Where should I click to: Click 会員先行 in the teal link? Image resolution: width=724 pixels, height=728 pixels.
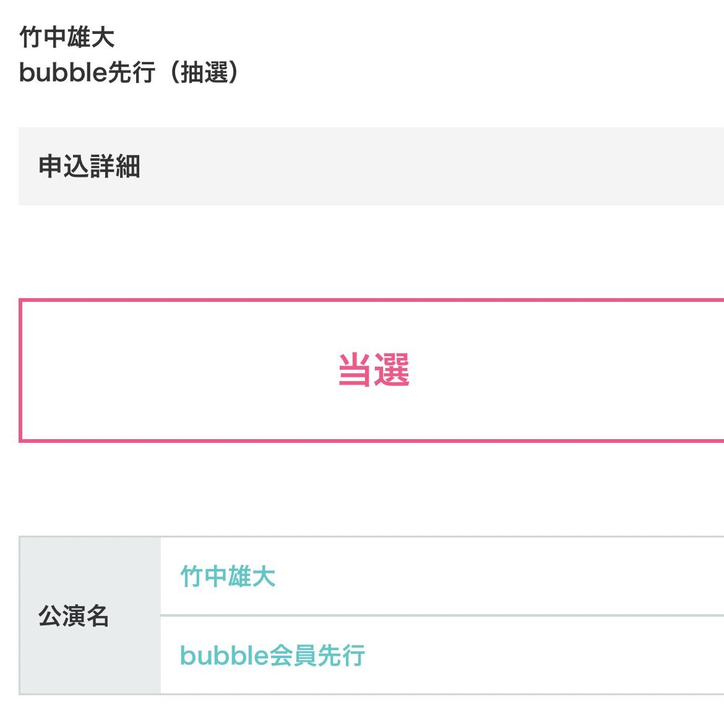317,656
